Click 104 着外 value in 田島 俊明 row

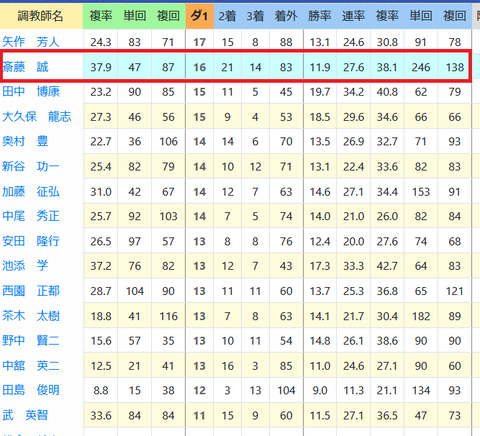click(x=286, y=390)
